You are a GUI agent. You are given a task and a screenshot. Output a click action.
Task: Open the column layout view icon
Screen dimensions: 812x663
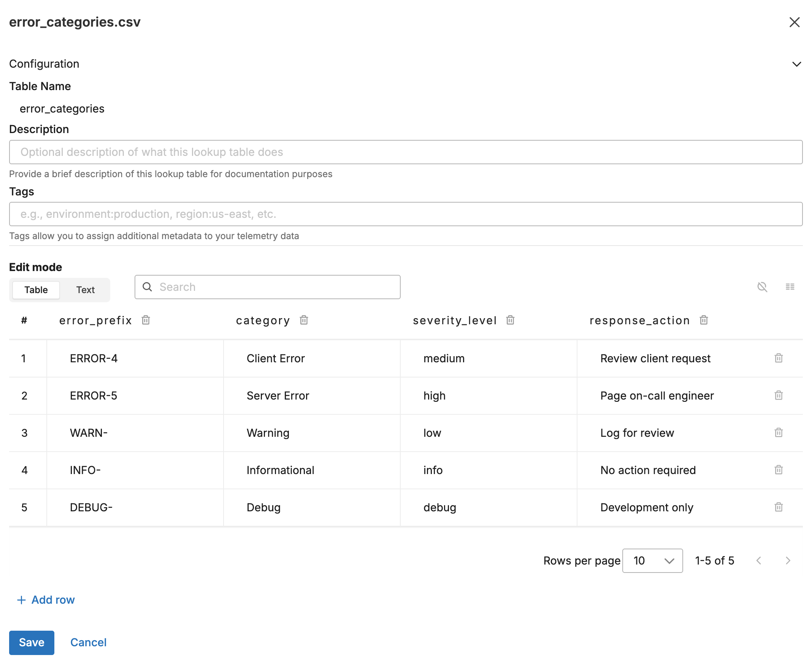pos(790,287)
